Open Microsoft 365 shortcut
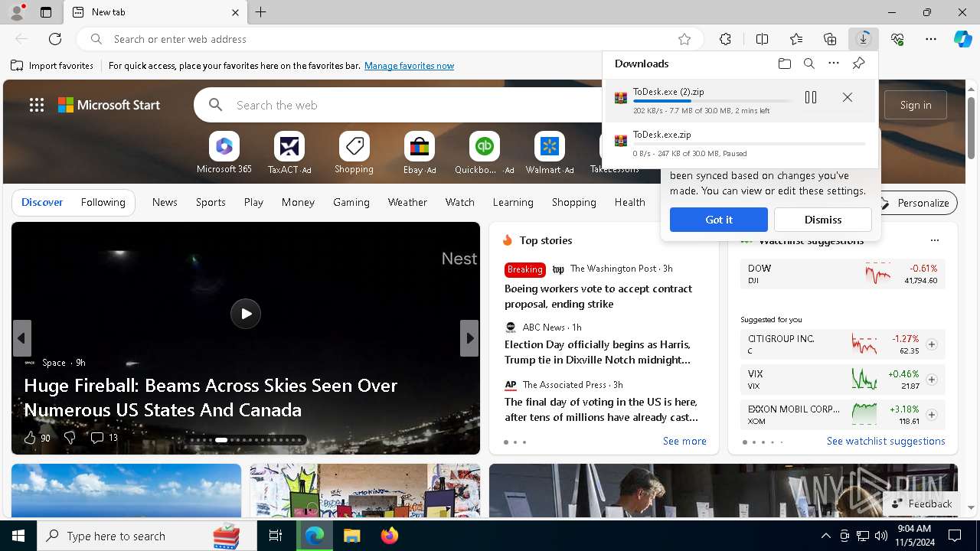This screenshot has height=551, width=980. [224, 153]
